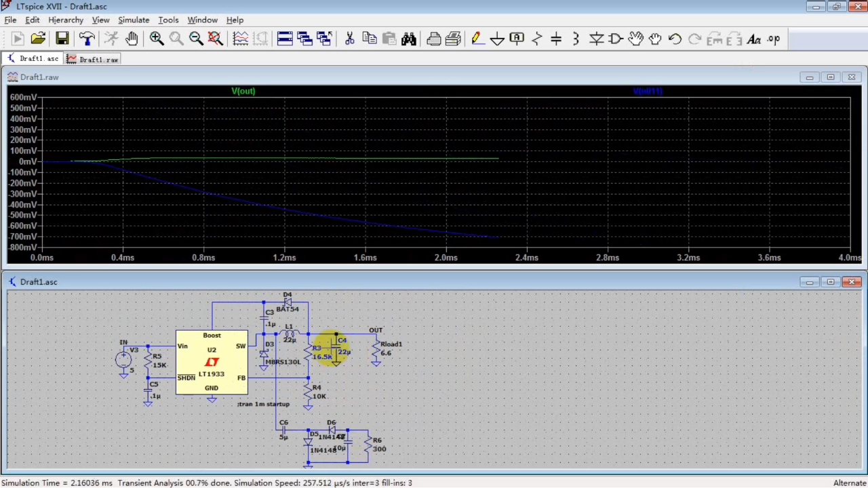Click the Rload1 6.6 resistor

pyautogui.click(x=377, y=348)
